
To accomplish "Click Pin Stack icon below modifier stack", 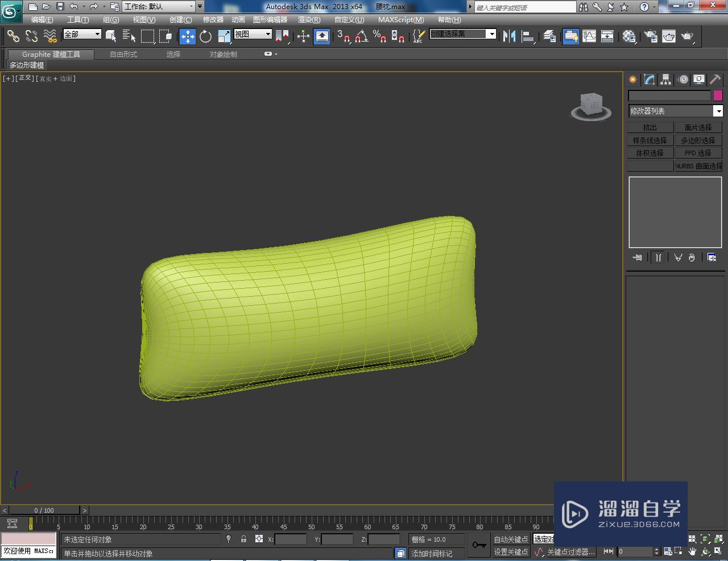I will pyautogui.click(x=638, y=257).
